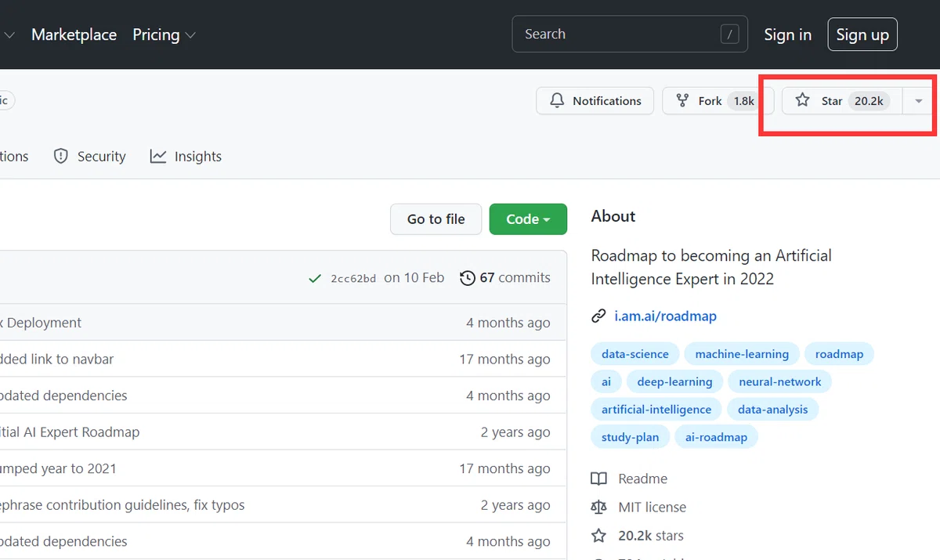The height and width of the screenshot is (560, 940).
Task: Click the green commit status checkmark
Action: [315, 278]
